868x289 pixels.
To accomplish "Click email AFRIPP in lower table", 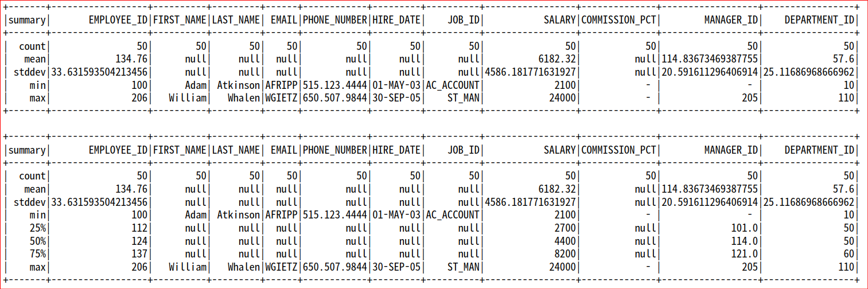I will click(x=281, y=215).
